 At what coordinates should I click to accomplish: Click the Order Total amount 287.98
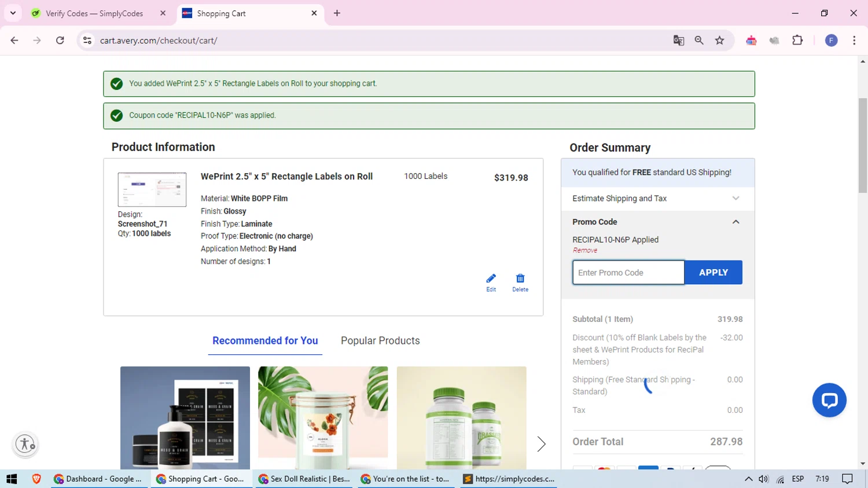(x=726, y=442)
